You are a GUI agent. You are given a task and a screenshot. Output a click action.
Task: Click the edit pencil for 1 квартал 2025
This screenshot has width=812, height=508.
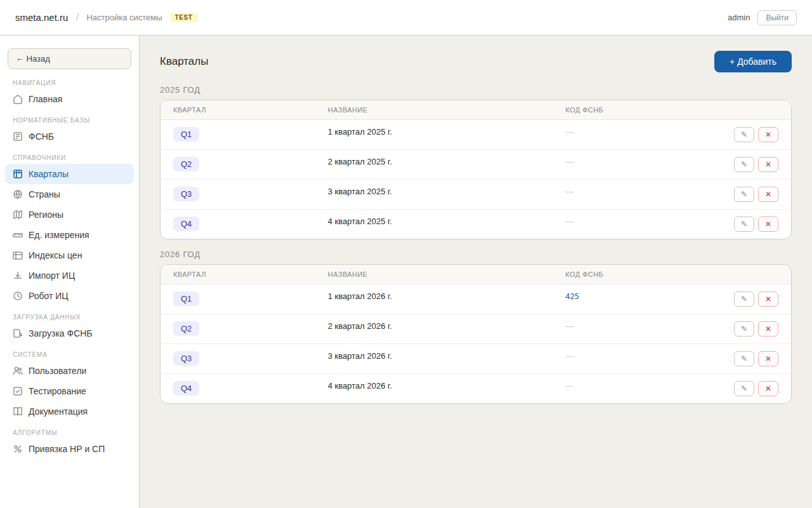[743, 135]
